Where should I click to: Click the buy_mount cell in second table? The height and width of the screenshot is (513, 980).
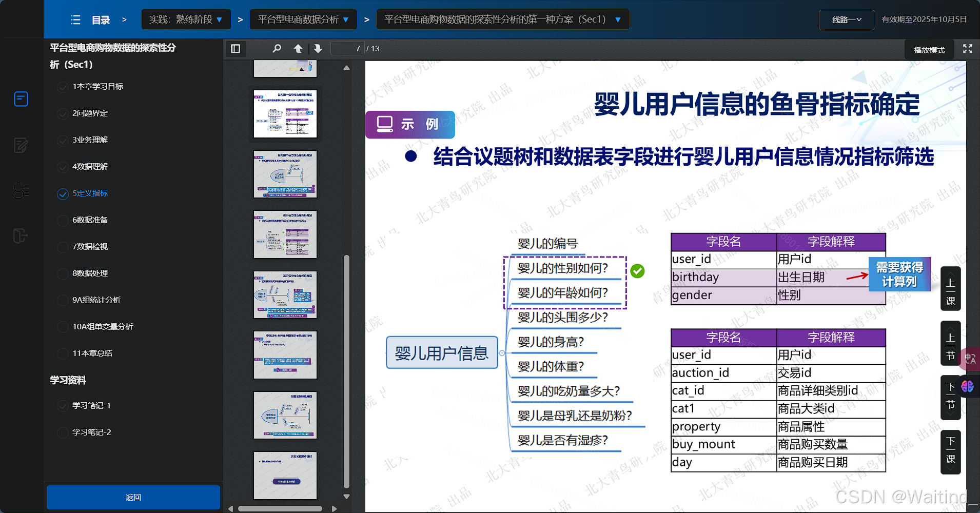tap(723, 444)
